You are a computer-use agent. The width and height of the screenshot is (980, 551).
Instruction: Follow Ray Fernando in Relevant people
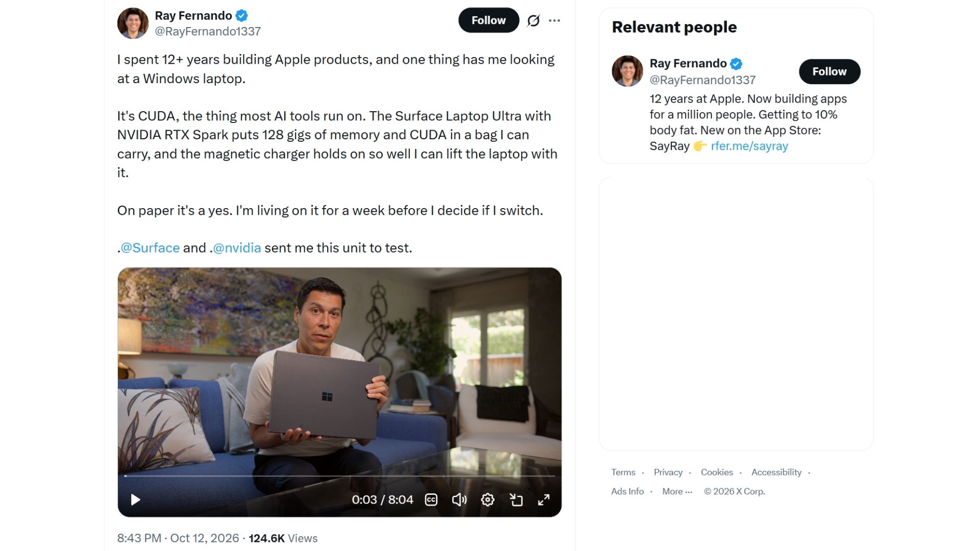[x=829, y=71]
